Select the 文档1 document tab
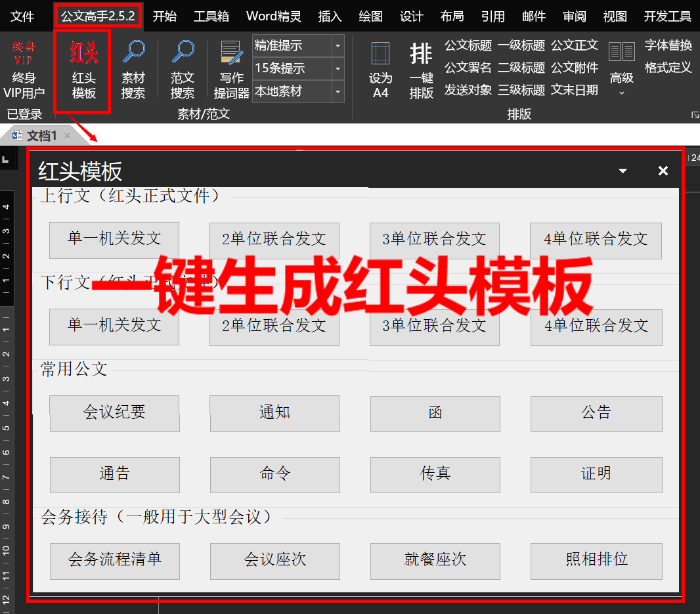Image resolution: width=700 pixels, height=614 pixels. point(41,136)
